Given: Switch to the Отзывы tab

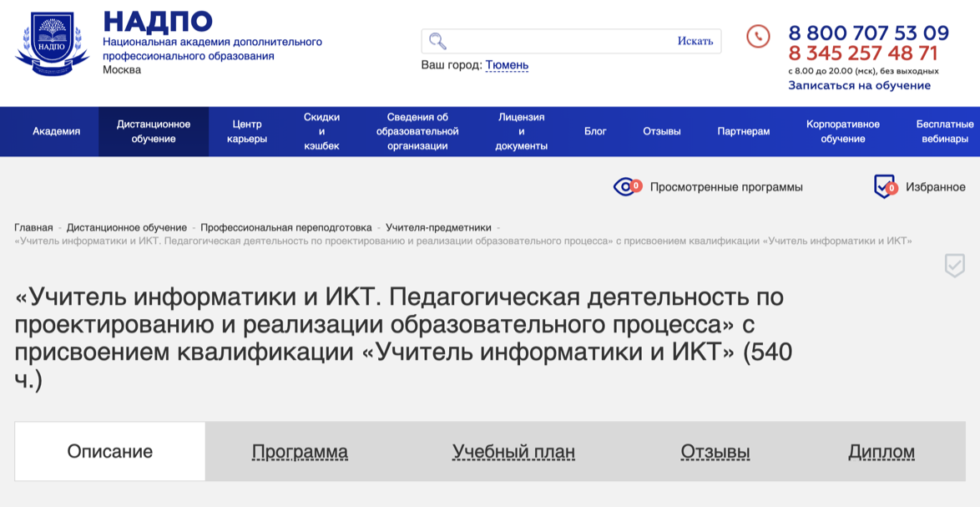Looking at the screenshot, I should coord(715,452).
